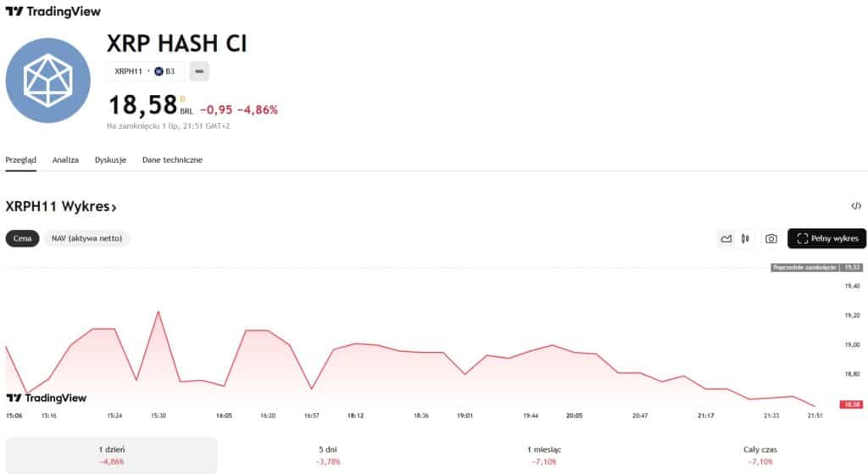Switch to candlestick chart type

(746, 238)
